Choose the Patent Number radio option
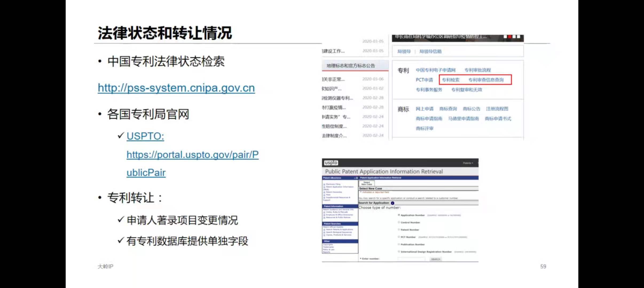Image resolution: width=644 pixels, height=288 pixels. click(x=399, y=230)
